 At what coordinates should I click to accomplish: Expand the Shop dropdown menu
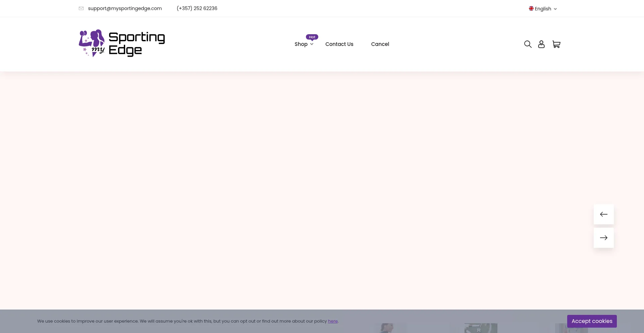301,44
